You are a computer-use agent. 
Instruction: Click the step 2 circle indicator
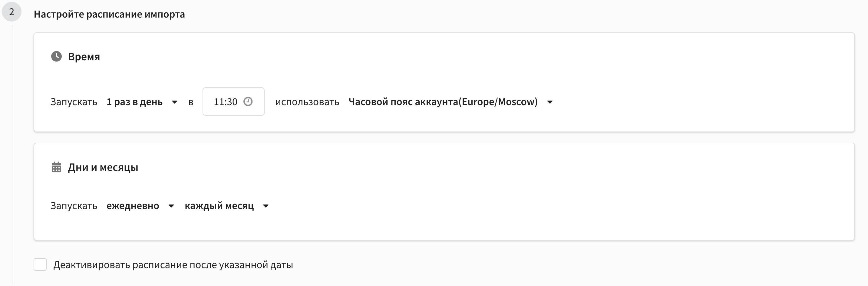tap(12, 12)
